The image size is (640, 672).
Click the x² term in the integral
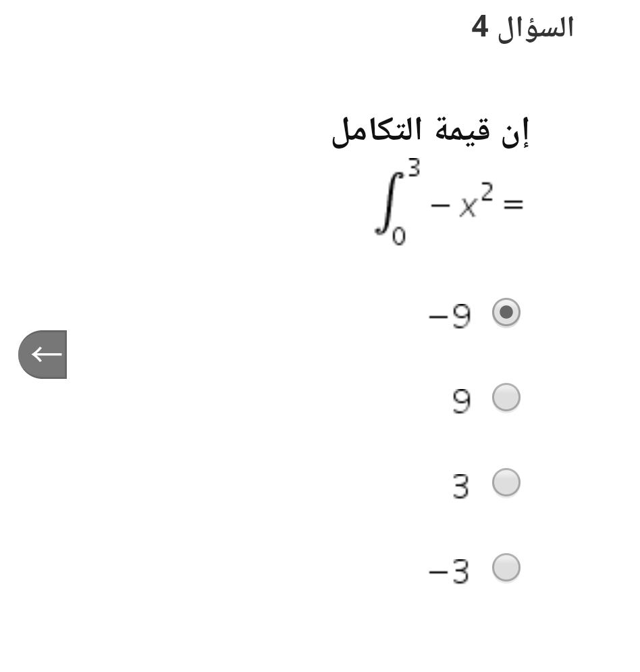pos(475,200)
